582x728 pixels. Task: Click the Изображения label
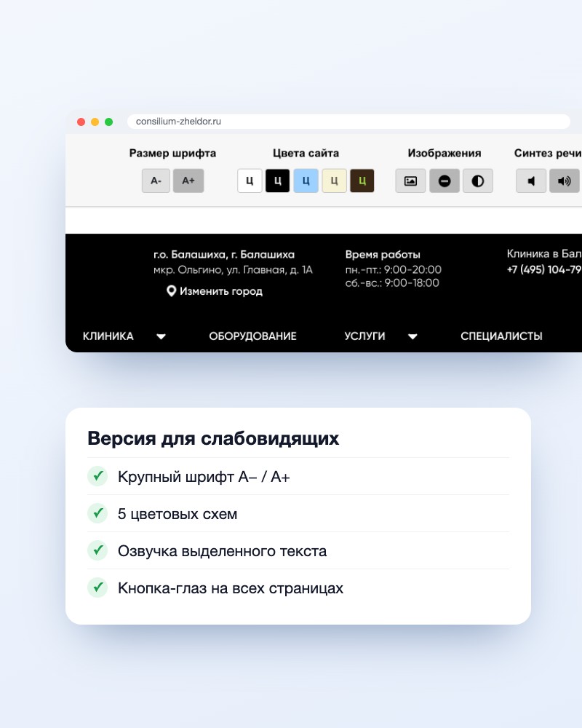coord(445,153)
